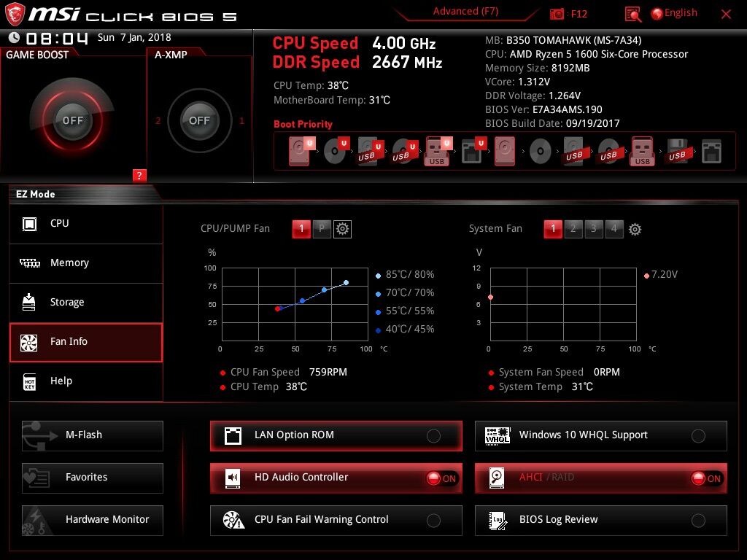This screenshot has width=747, height=560.
Task: Open CPU/PUMP Fan gear settings
Action: [x=342, y=229]
